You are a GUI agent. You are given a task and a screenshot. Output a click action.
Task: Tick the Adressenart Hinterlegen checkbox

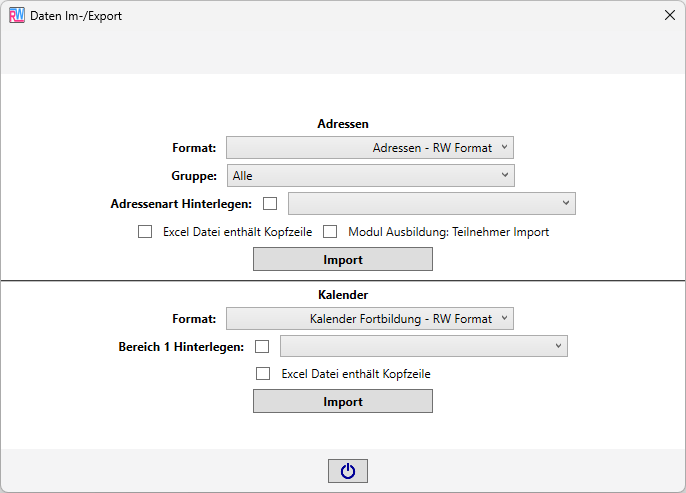coord(270,203)
